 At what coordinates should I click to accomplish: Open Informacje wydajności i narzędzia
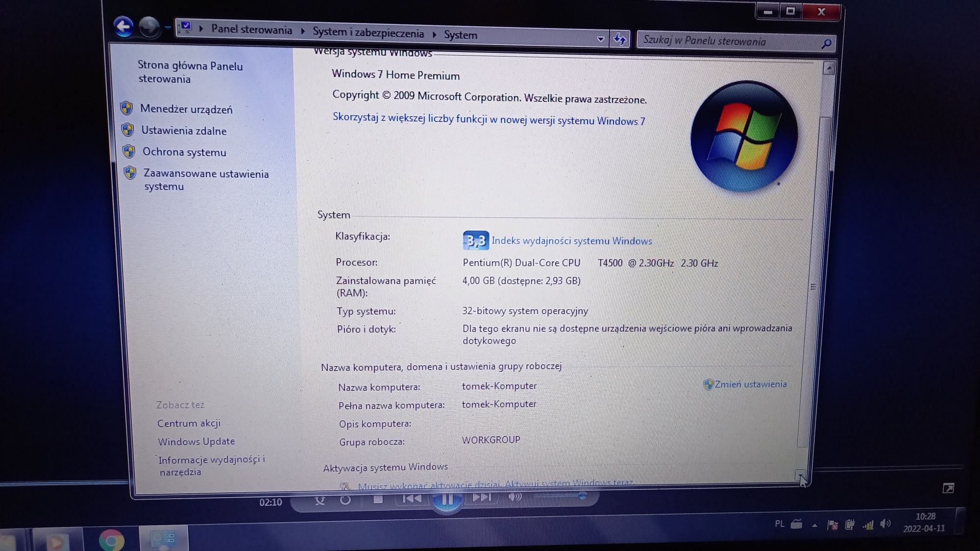[211, 466]
